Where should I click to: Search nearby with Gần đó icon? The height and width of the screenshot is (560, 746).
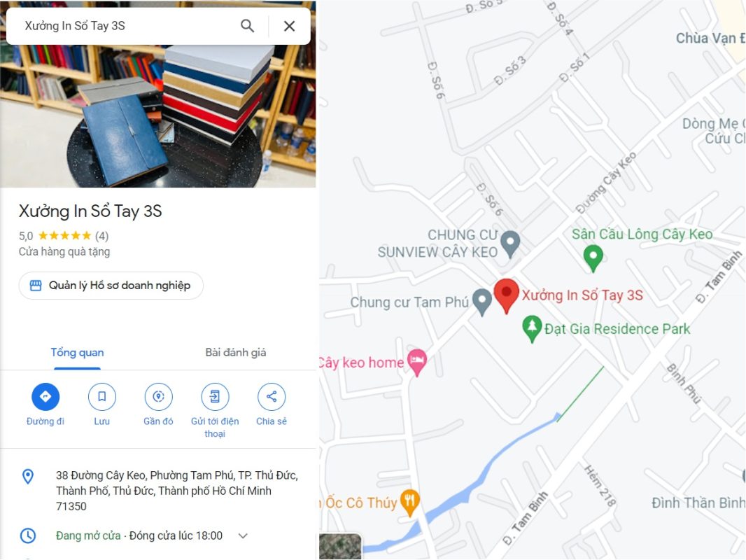coord(158,396)
